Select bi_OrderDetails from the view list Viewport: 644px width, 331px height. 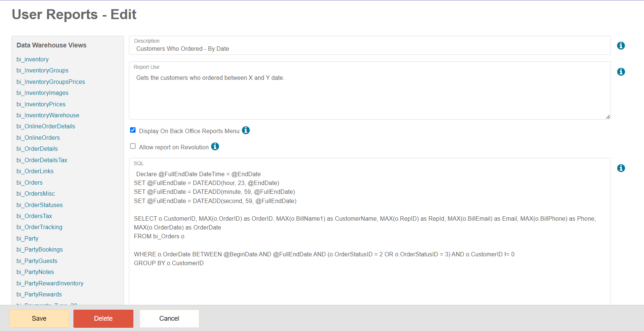click(x=37, y=149)
